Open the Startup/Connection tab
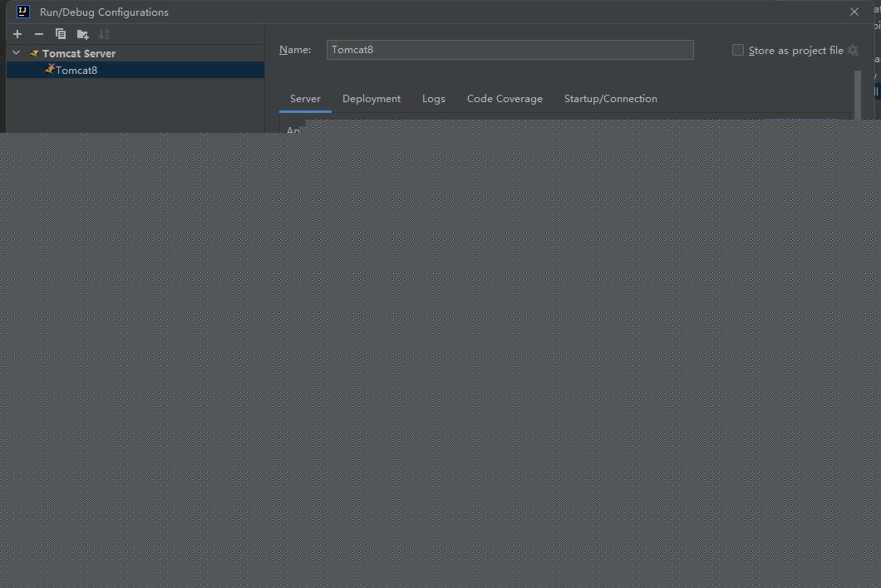The image size is (881, 588). click(611, 99)
